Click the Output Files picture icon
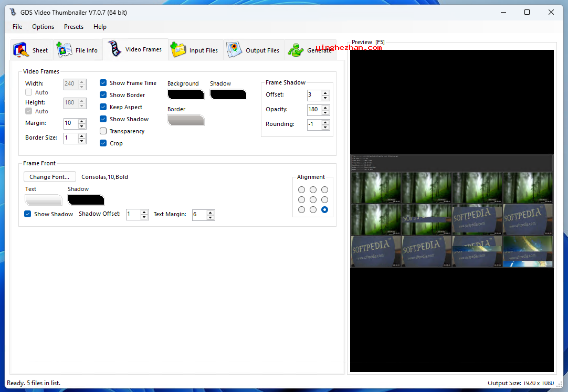 [x=234, y=50]
